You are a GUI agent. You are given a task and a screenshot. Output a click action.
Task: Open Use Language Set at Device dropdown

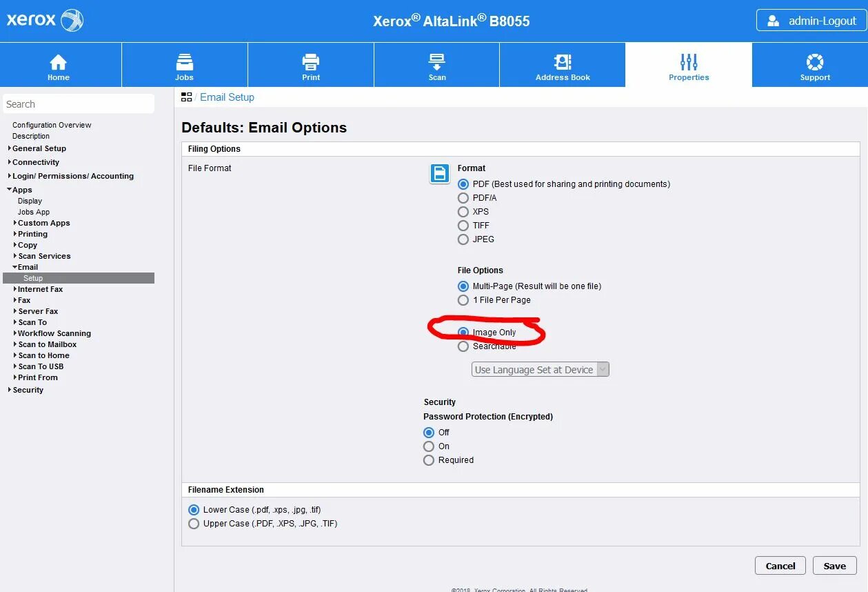[x=540, y=370]
